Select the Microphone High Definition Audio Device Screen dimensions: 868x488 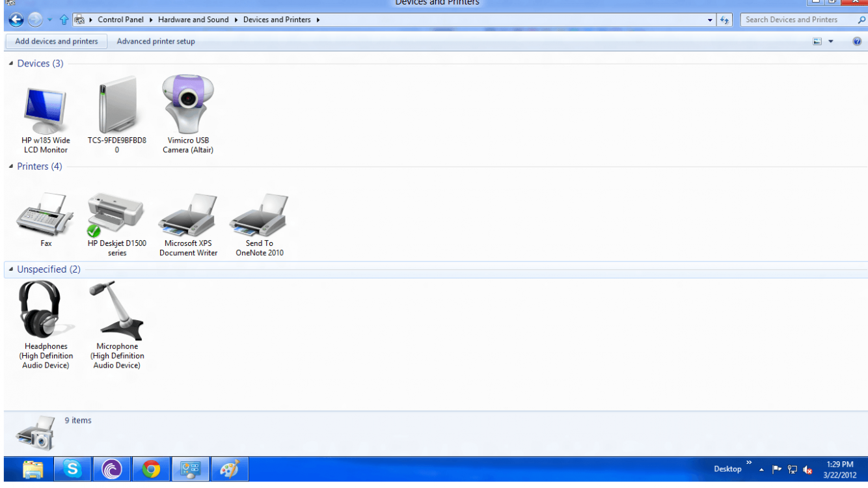[117, 325]
